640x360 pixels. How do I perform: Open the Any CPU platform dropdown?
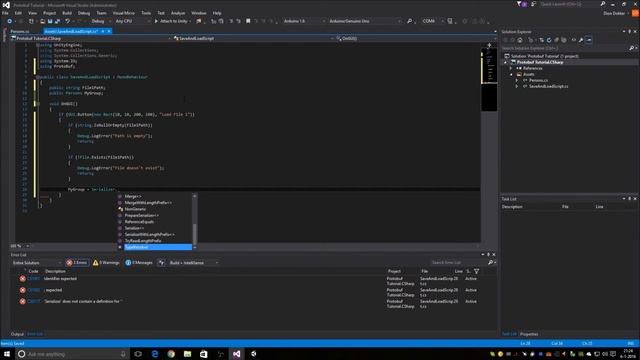pos(132,21)
